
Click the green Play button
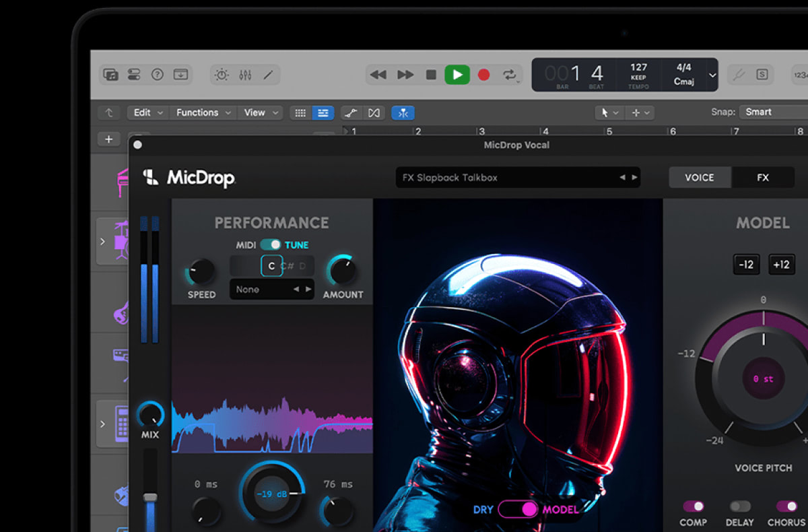(x=457, y=75)
